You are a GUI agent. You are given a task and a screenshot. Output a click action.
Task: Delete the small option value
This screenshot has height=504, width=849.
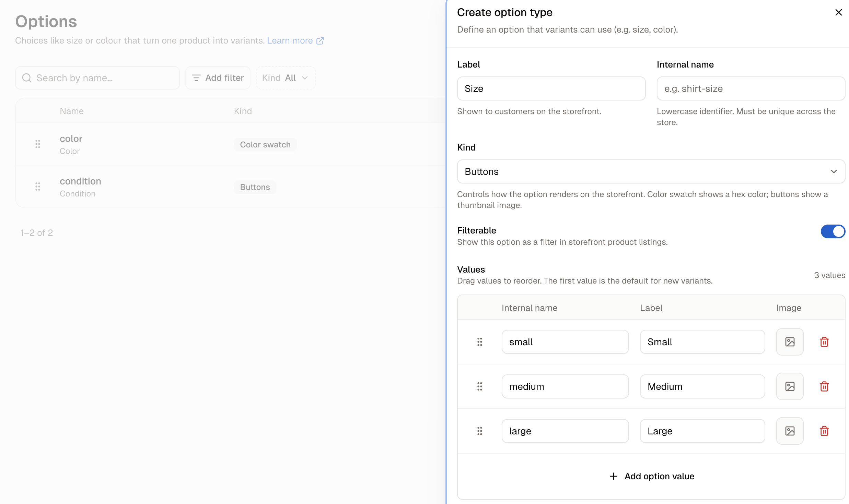coord(824,342)
